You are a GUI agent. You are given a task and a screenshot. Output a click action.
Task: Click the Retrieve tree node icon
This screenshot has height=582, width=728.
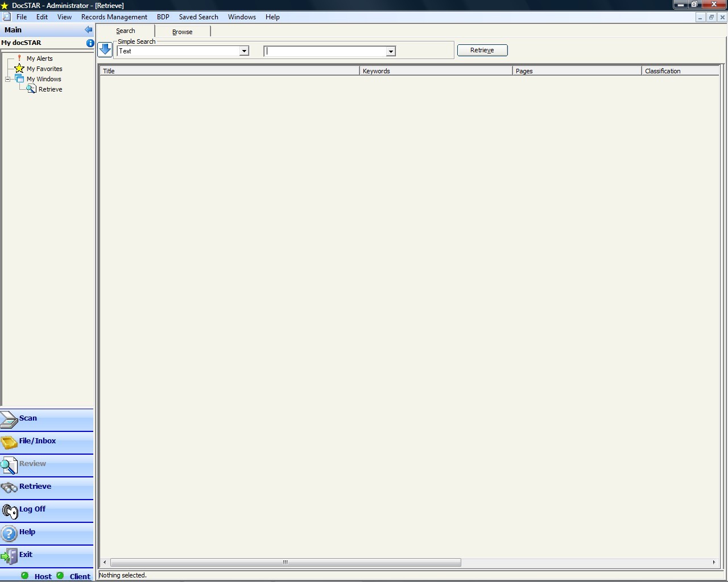tap(31, 89)
